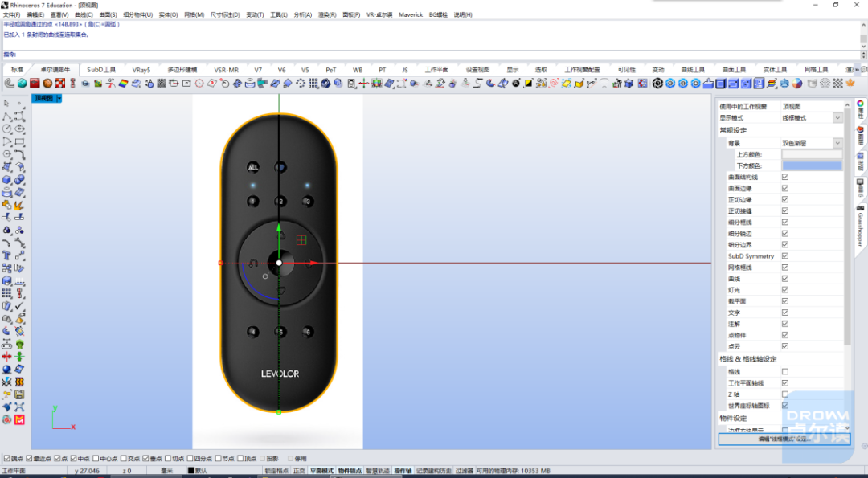Screen dimensions: 868x478
Task: Switch to 标准 toolbar tab
Action: pyautogui.click(x=17, y=70)
